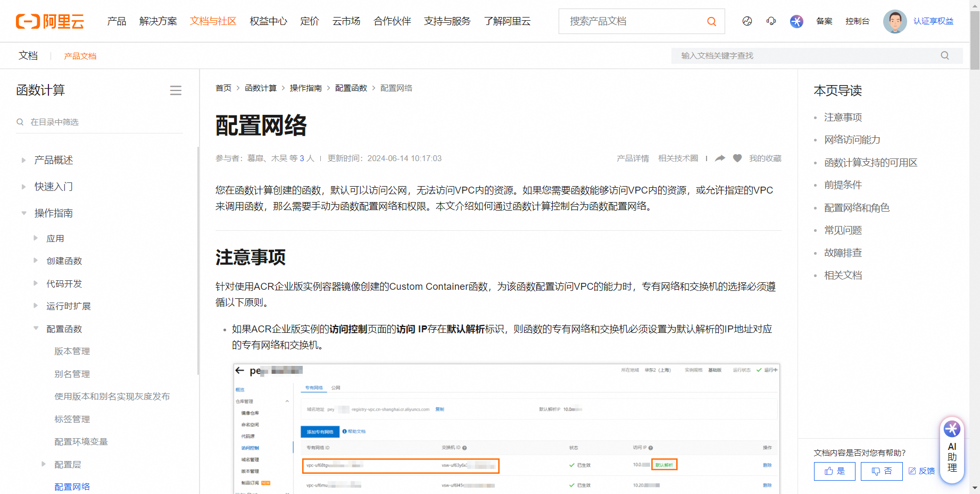Click the filter search icon in sidebar
The width and height of the screenshot is (980, 494).
[20, 122]
